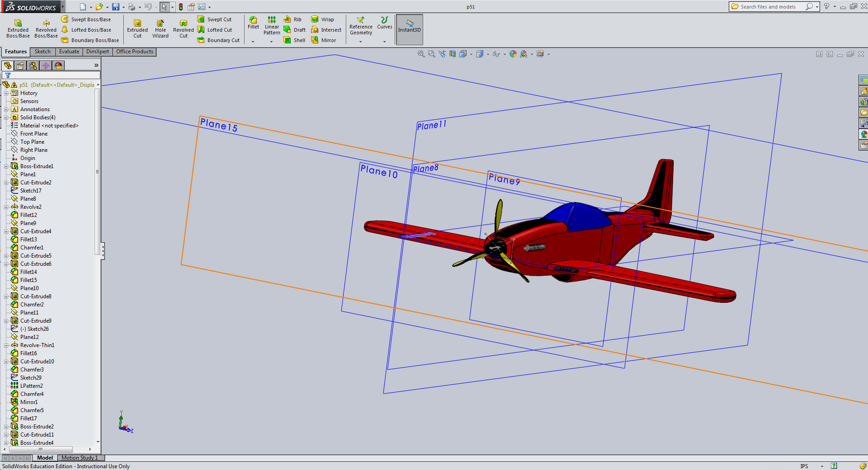
Task: Click the Linear Pattern tool
Action: pos(272,25)
